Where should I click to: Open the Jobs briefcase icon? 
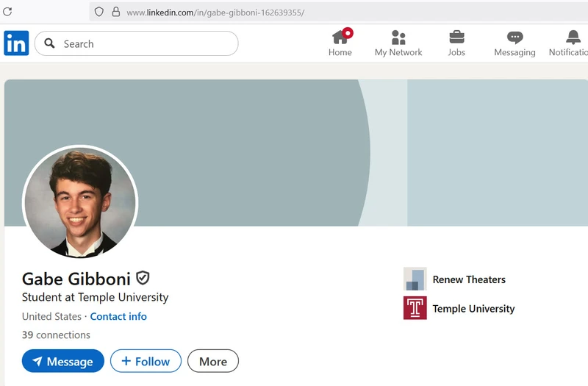(x=456, y=37)
